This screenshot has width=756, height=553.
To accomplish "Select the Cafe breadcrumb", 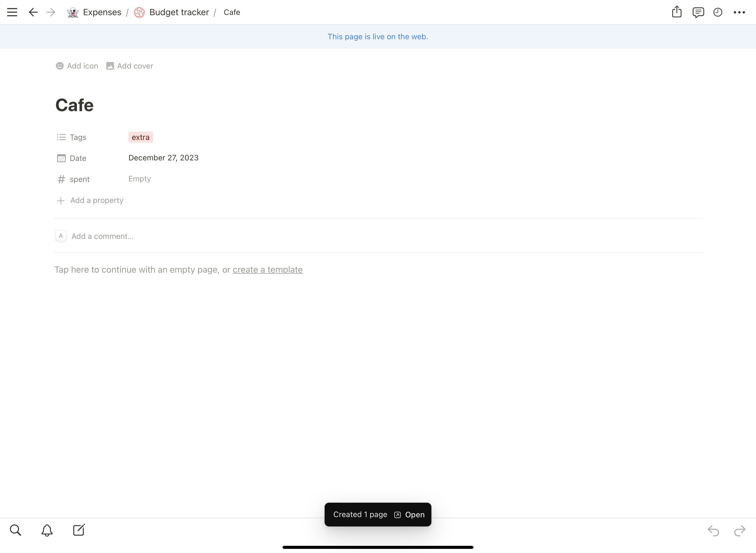I will click(x=232, y=12).
